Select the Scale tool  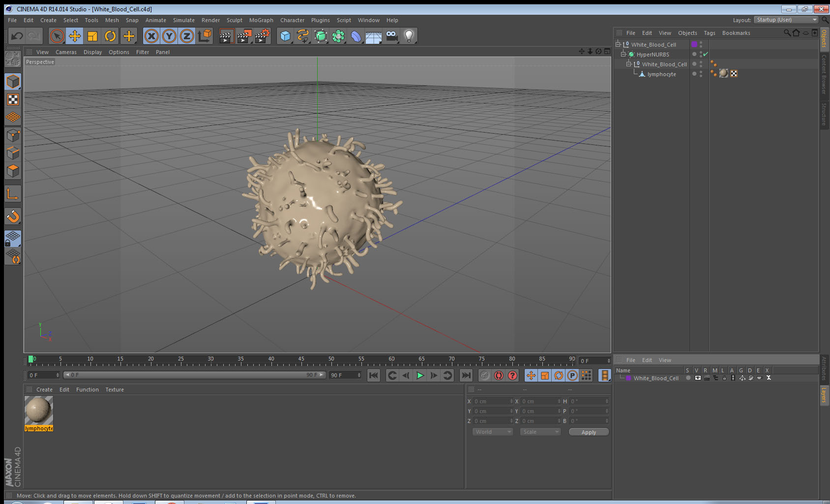92,36
